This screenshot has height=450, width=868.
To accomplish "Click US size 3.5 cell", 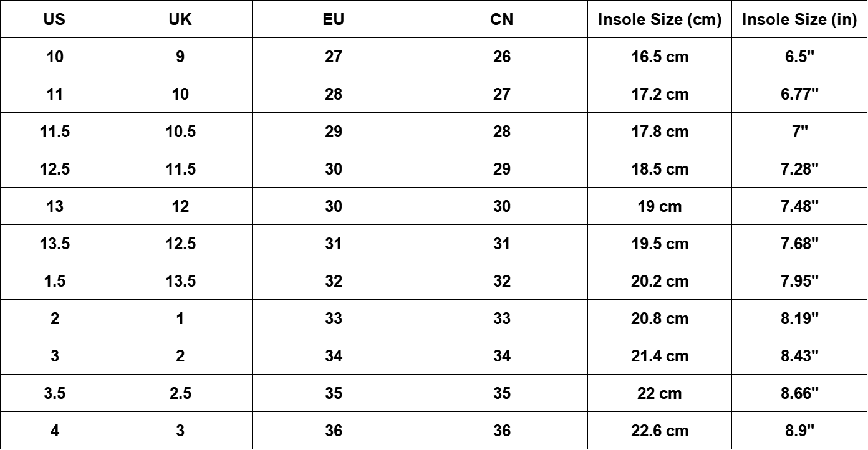I will click(x=55, y=393).
